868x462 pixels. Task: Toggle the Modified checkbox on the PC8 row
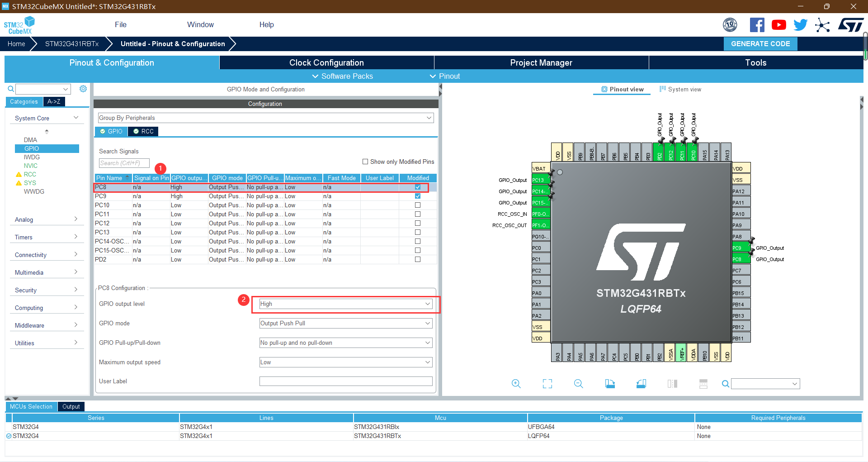417,187
